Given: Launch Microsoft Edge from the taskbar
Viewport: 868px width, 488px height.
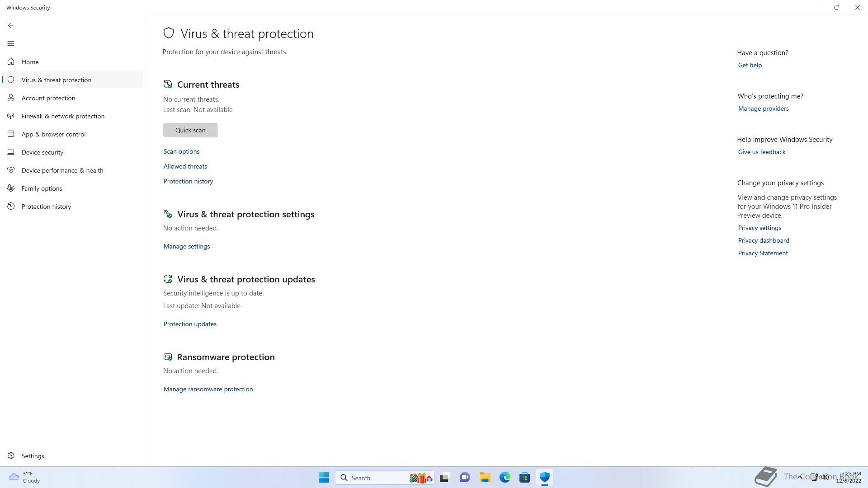Looking at the screenshot, I should (505, 478).
